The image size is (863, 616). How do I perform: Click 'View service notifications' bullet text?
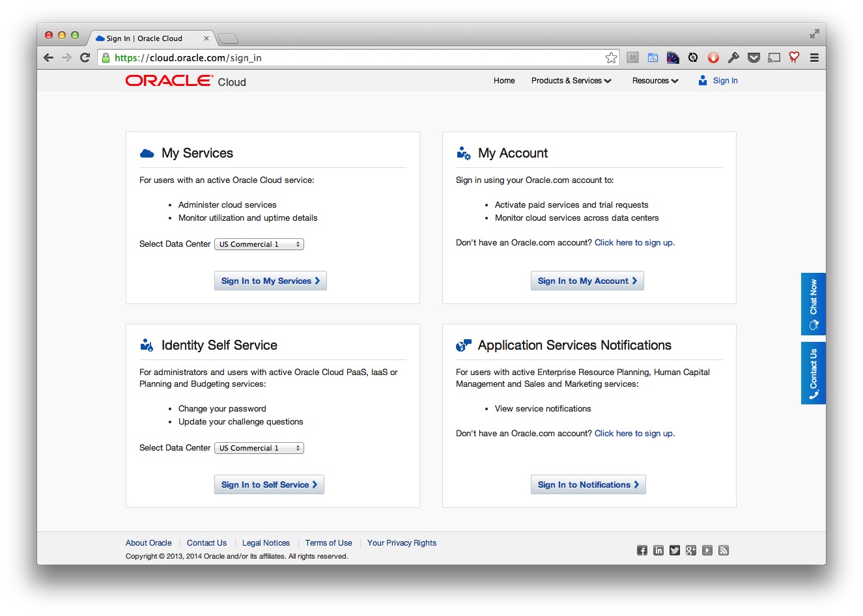(543, 409)
